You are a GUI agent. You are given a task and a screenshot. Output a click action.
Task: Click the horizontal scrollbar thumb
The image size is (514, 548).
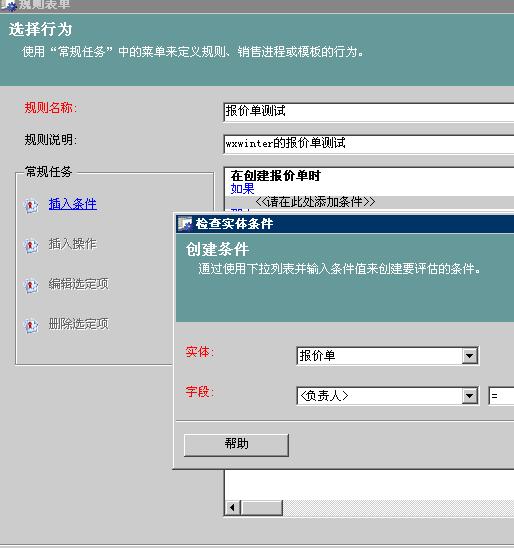(262, 507)
